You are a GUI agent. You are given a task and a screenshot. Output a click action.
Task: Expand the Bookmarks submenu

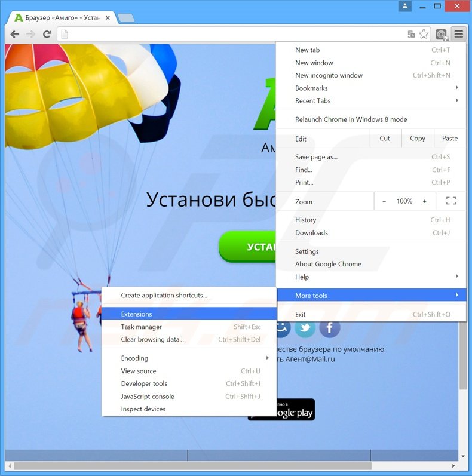371,88
